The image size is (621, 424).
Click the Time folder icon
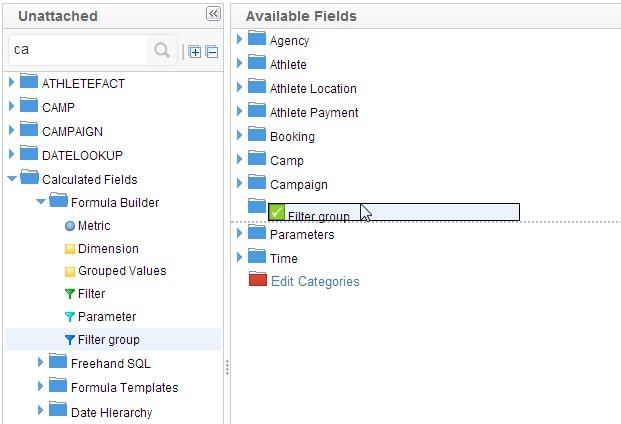click(257, 256)
